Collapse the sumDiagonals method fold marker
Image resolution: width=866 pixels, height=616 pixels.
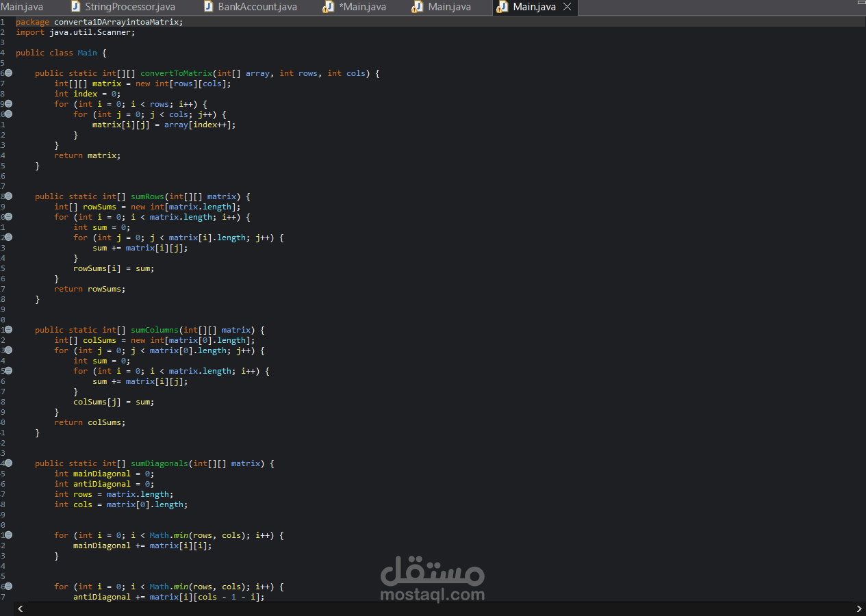point(8,463)
